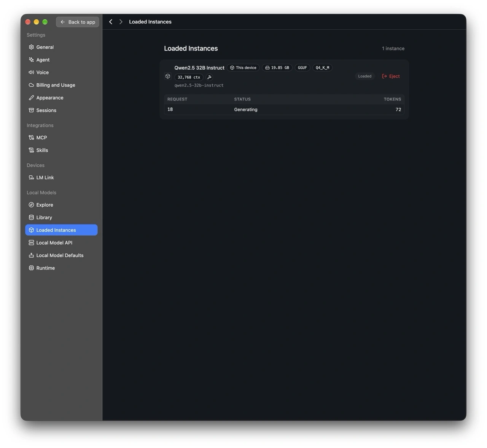Open Local Model API settings
The width and height of the screenshot is (487, 448).
(61, 243)
